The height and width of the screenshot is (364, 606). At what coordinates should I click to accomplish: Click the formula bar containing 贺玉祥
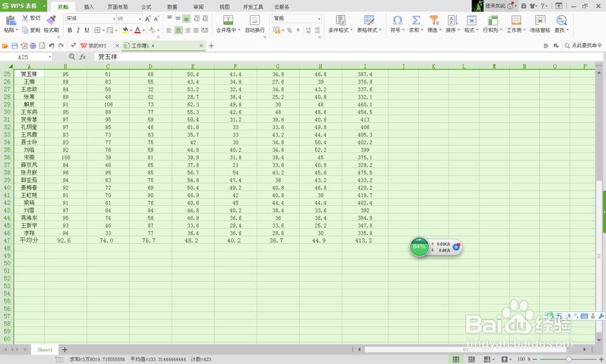coord(348,57)
